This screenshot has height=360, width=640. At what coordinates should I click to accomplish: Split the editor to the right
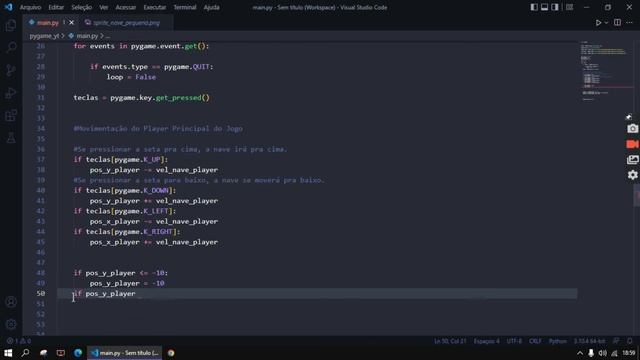(617, 23)
